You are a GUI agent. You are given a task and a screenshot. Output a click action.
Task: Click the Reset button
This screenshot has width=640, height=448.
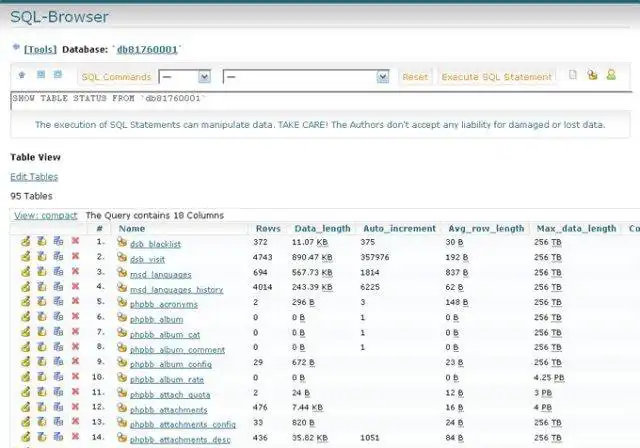tap(415, 77)
